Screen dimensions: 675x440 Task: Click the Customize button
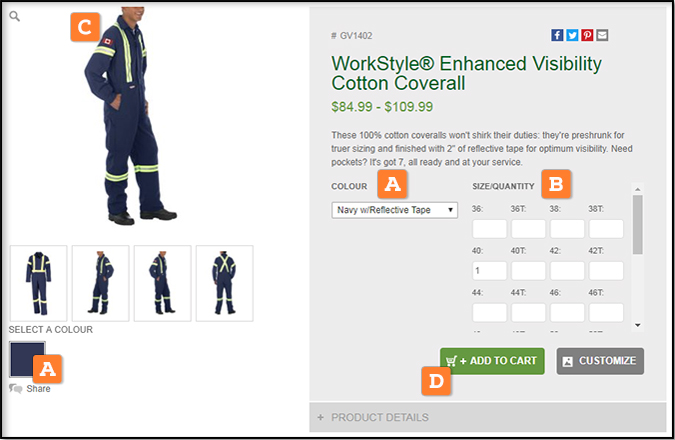pyautogui.click(x=600, y=361)
